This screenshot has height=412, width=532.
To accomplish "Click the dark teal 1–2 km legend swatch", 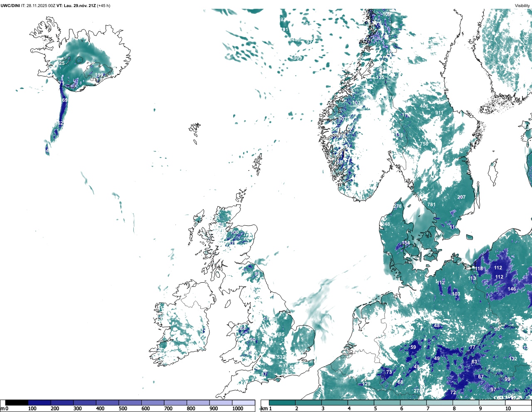I will 282,402.
